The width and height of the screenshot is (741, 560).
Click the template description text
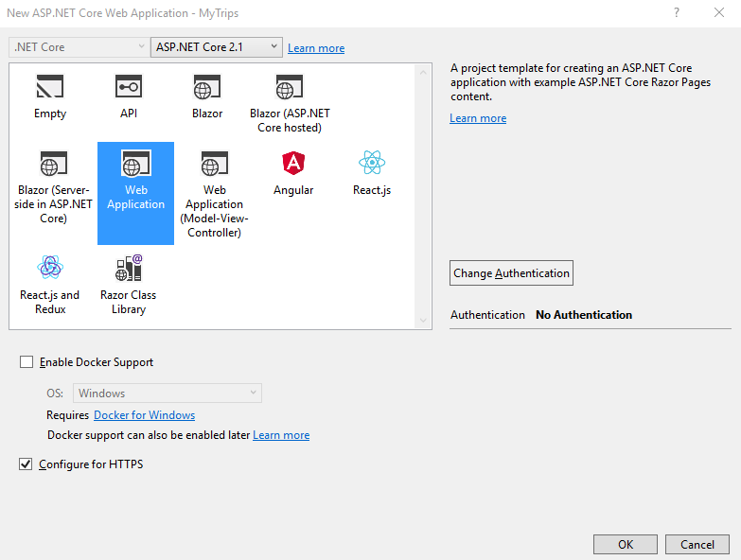tap(580, 82)
